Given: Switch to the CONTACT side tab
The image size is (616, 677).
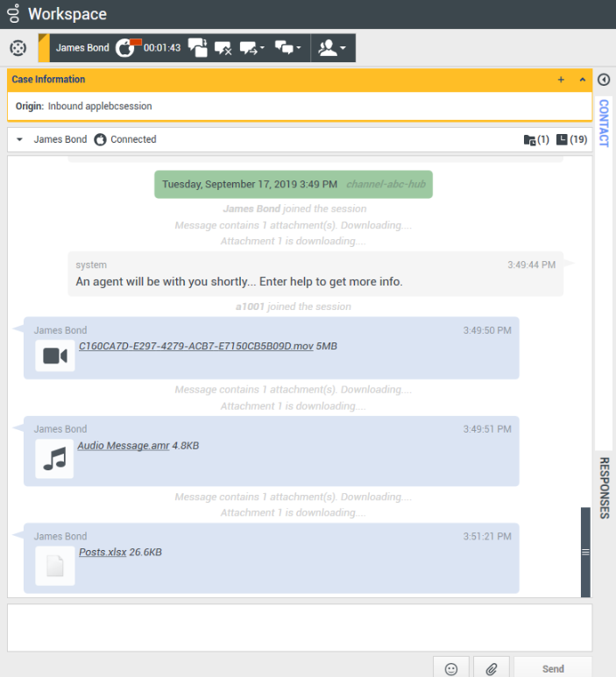Looking at the screenshot, I should click(604, 123).
